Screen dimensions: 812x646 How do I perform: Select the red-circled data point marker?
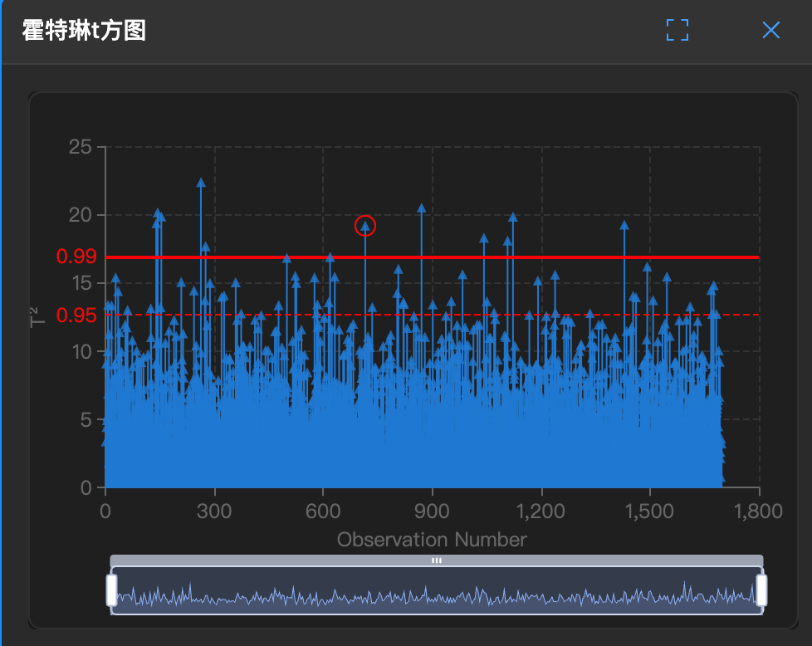pyautogui.click(x=365, y=226)
